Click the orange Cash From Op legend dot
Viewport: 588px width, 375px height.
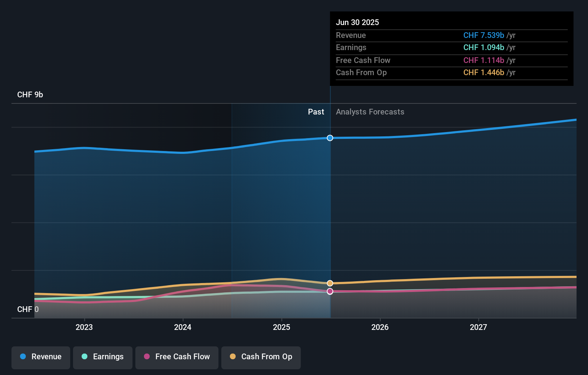[233, 357]
